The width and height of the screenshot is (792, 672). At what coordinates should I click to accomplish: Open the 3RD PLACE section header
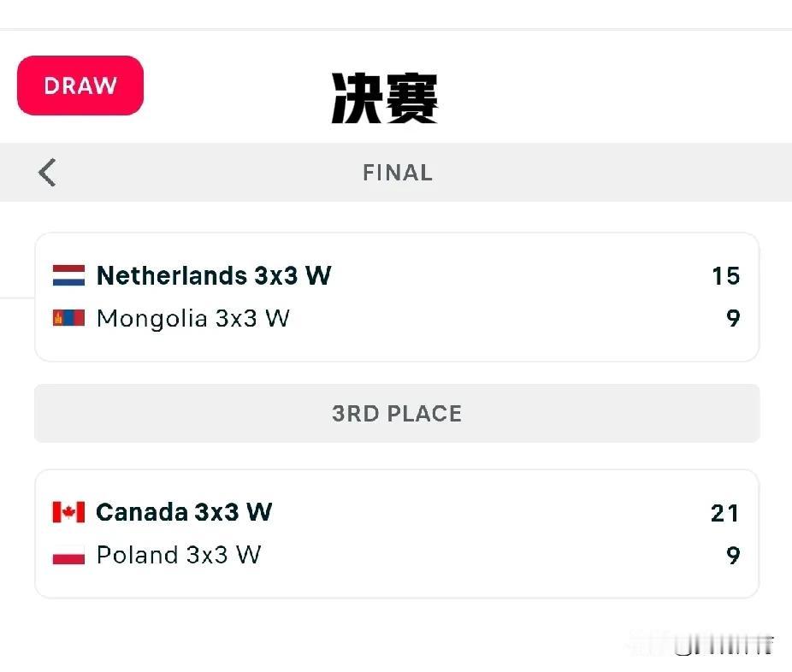(397, 414)
